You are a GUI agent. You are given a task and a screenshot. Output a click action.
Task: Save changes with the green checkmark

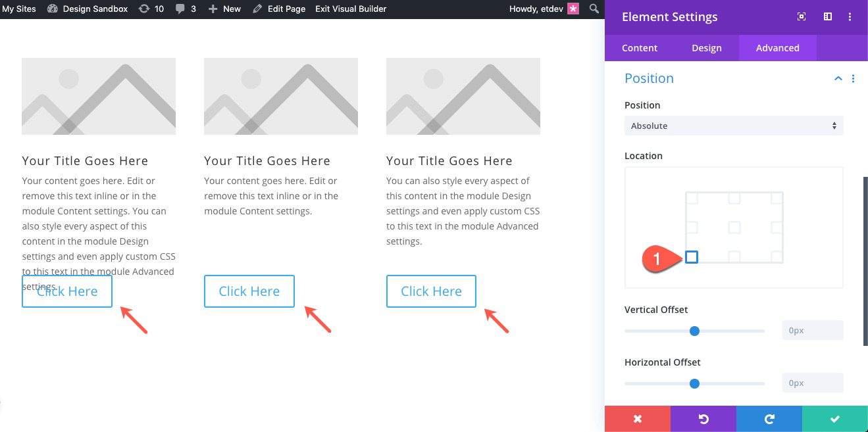click(x=834, y=418)
